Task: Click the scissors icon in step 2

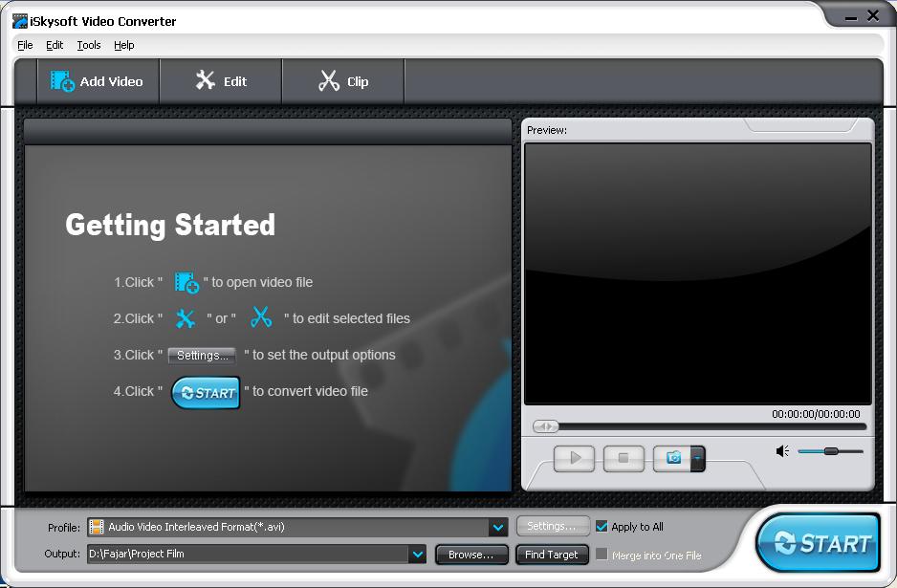Action: click(x=261, y=317)
